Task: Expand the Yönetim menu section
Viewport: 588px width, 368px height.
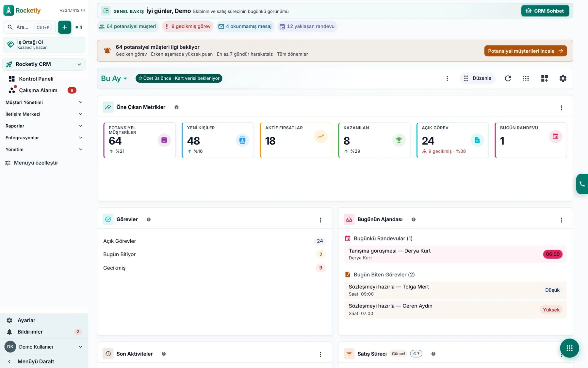Action: tap(44, 149)
